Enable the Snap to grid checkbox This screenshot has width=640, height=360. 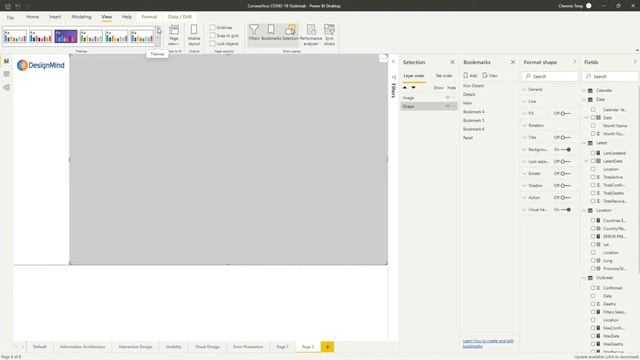click(x=212, y=36)
